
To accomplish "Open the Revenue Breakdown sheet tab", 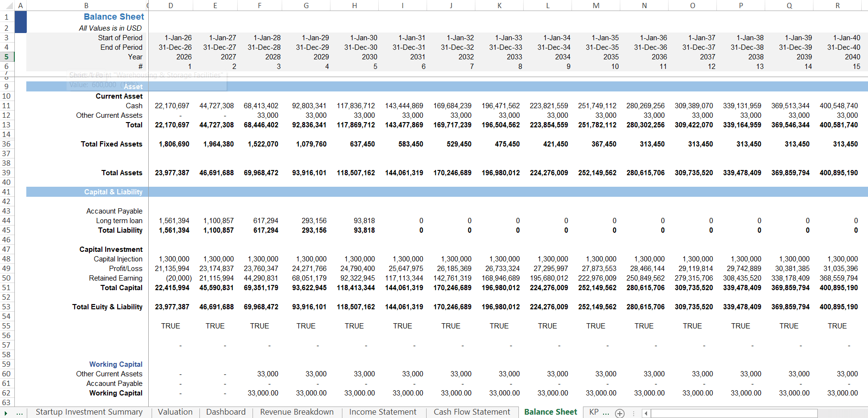I will click(297, 412).
